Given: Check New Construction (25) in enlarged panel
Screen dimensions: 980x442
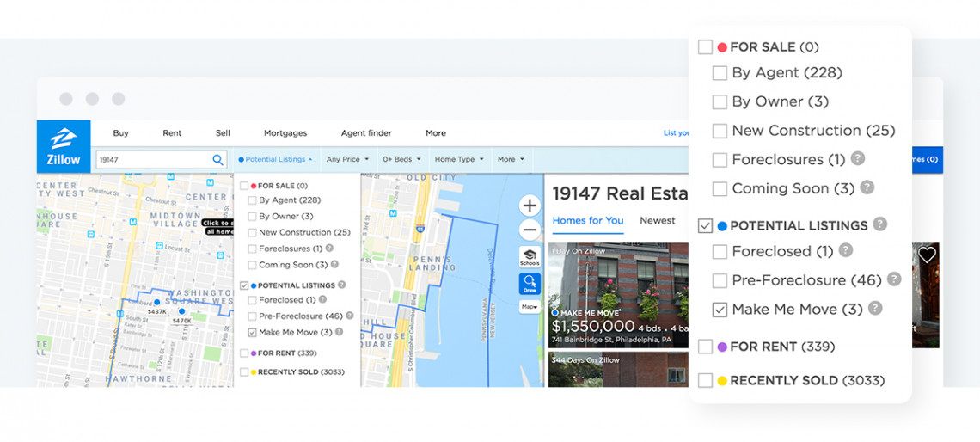Looking at the screenshot, I should (720, 131).
